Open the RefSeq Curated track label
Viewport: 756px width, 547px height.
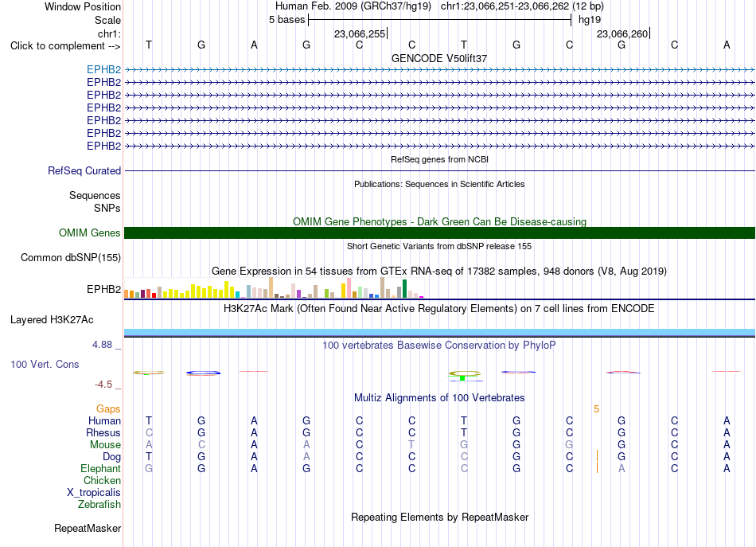[84, 170]
